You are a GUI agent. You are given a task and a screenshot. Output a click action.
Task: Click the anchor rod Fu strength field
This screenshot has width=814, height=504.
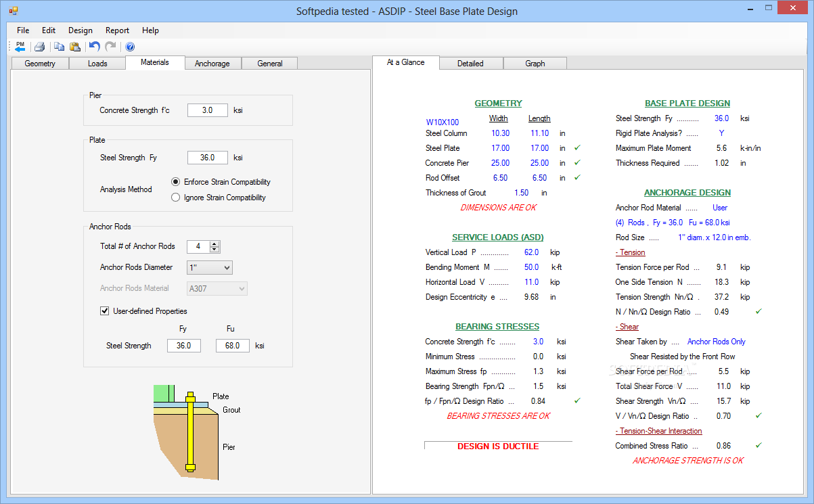pyautogui.click(x=233, y=346)
